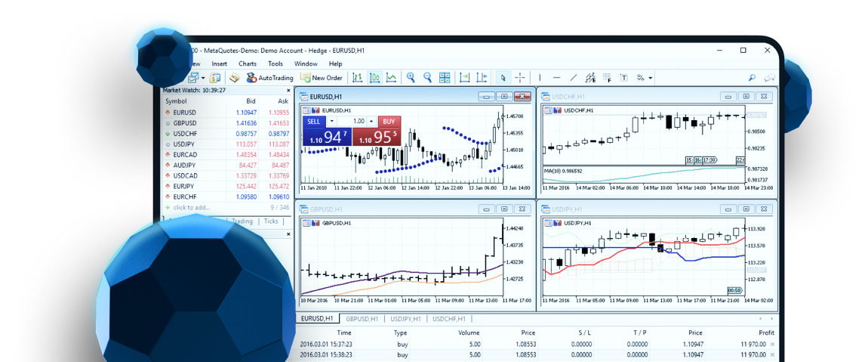Viewport: 868px width, 362px height.
Task: Tile chart windows using the toolbar icon
Action: click(445, 78)
